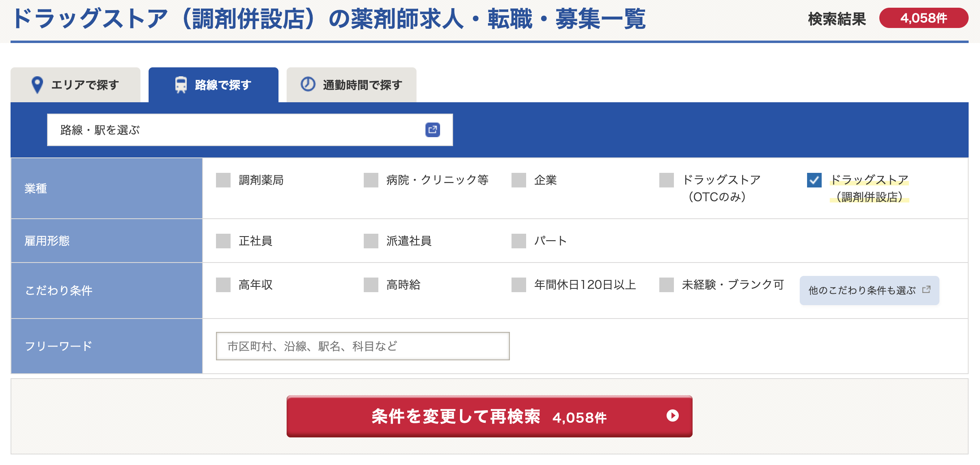Viewport: 980px width, 465px height.
Task: Uncheck ドラッグストア(調剤併設店) checkbox
Action: coord(814,180)
